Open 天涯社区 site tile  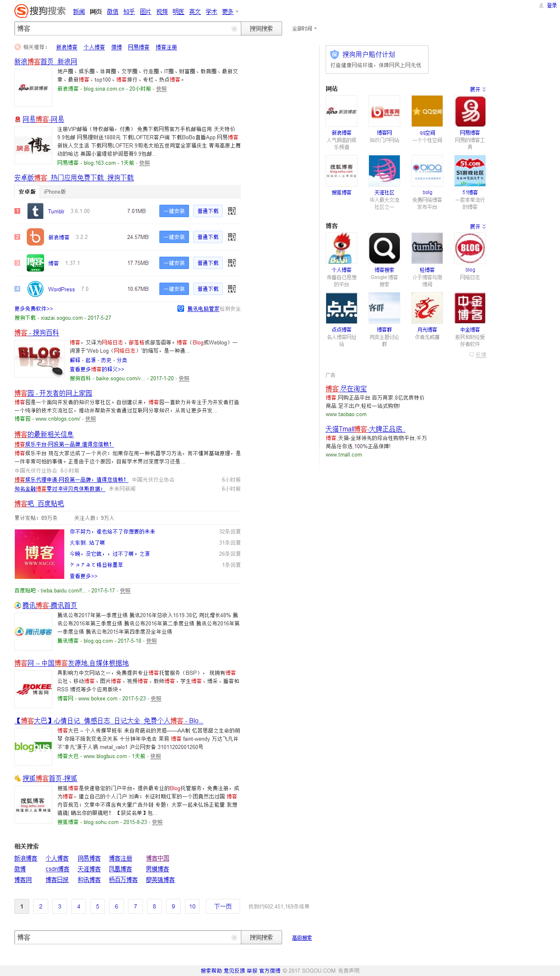tap(384, 171)
